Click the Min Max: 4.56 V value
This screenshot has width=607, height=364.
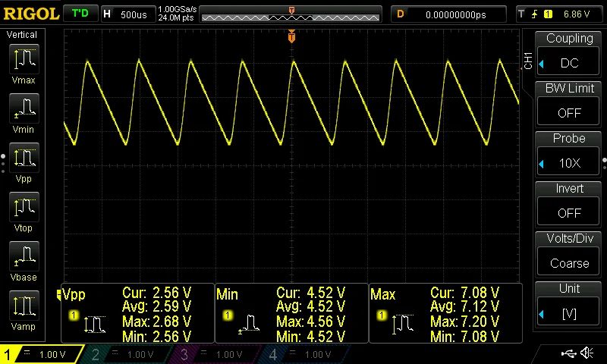pos(311,322)
